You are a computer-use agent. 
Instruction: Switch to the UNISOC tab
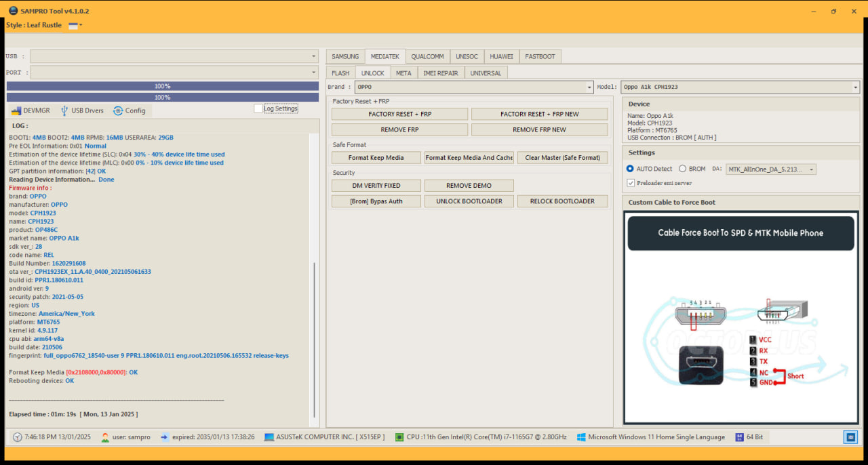(x=467, y=56)
